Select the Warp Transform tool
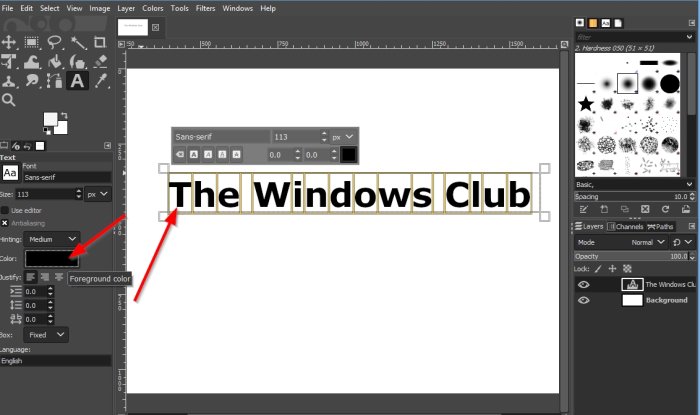This screenshot has height=415, width=700. [32, 62]
